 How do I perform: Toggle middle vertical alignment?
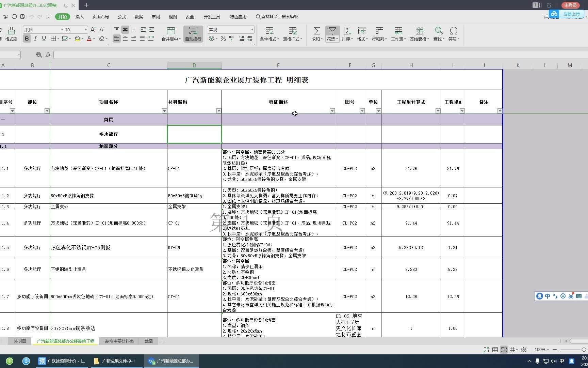coord(125,30)
